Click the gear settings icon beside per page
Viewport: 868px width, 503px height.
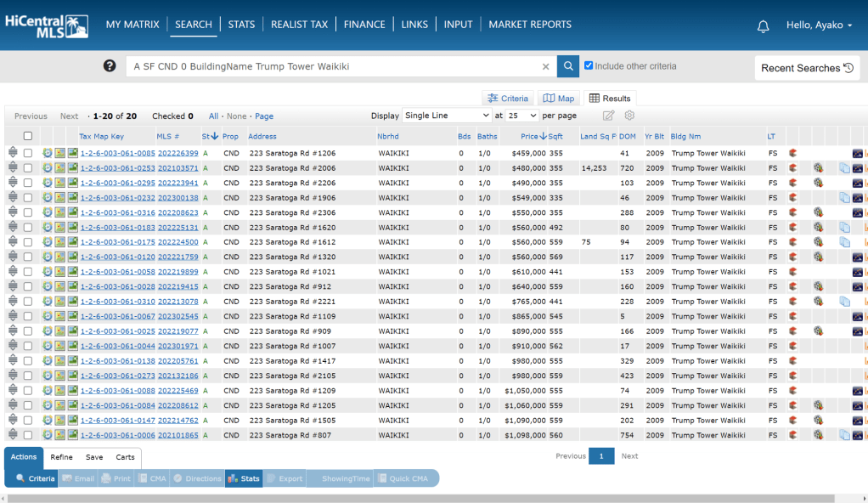pyautogui.click(x=629, y=116)
